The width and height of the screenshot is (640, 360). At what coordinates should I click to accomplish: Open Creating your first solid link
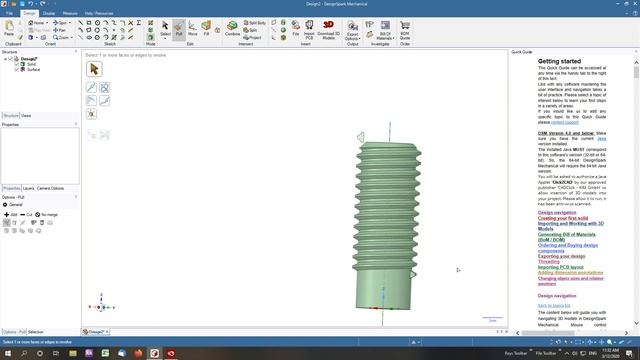[562, 218]
